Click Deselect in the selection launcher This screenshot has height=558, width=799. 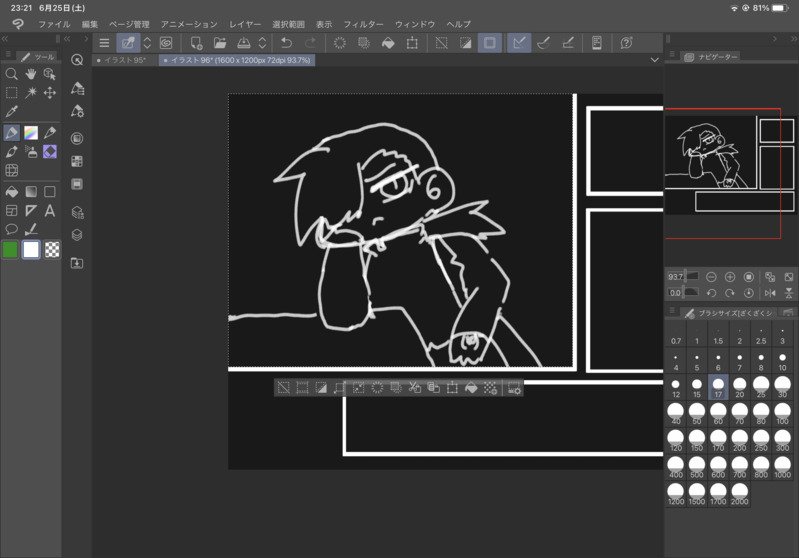284,388
